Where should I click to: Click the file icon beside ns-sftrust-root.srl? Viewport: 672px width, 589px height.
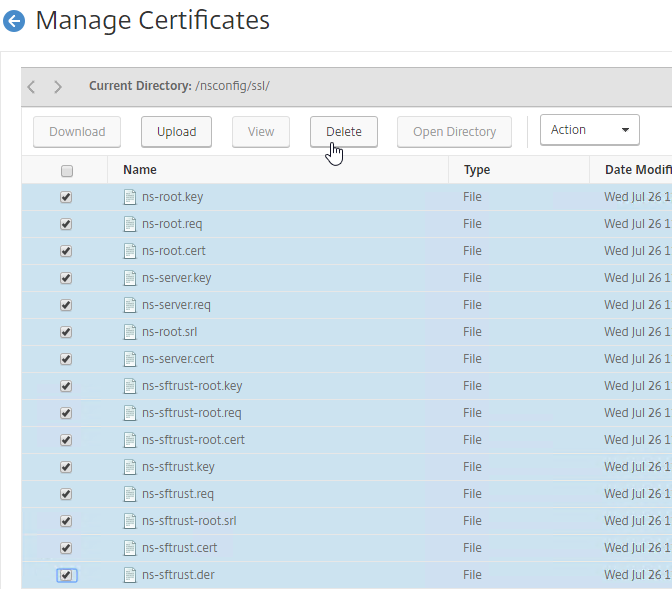pos(130,521)
